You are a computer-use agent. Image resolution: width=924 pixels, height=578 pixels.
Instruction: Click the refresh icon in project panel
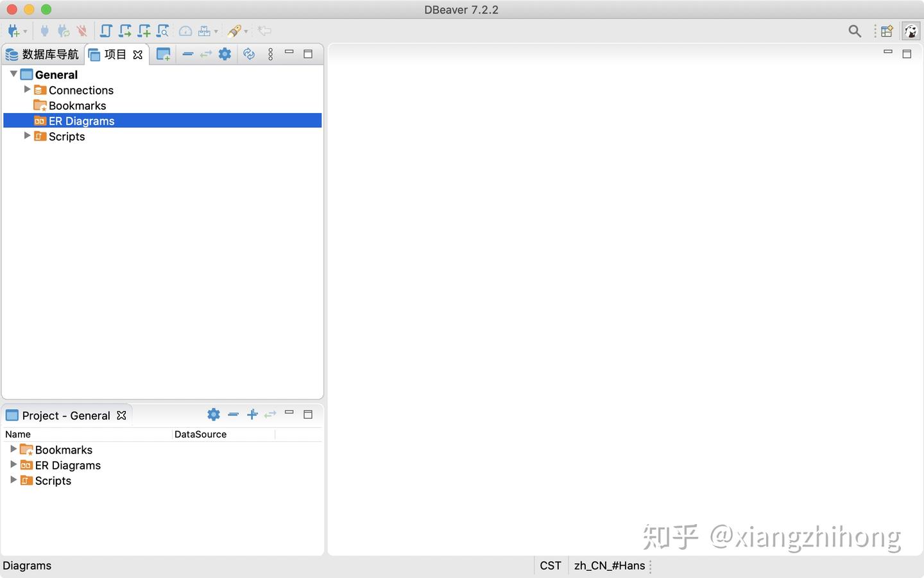coord(249,54)
